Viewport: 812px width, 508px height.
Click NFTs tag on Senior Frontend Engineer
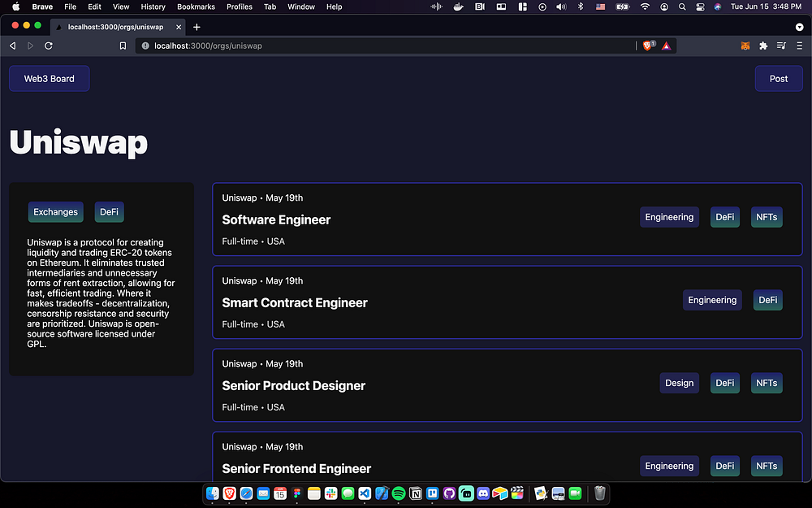(x=767, y=466)
